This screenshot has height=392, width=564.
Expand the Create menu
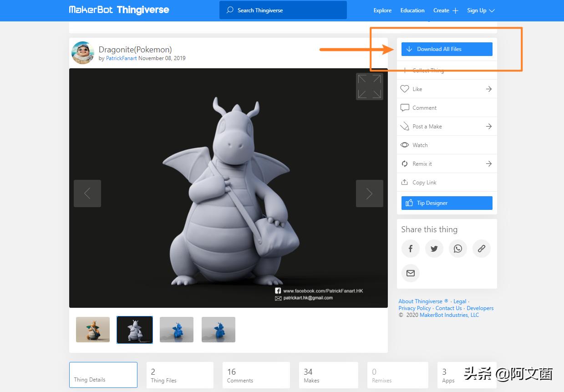tap(446, 10)
